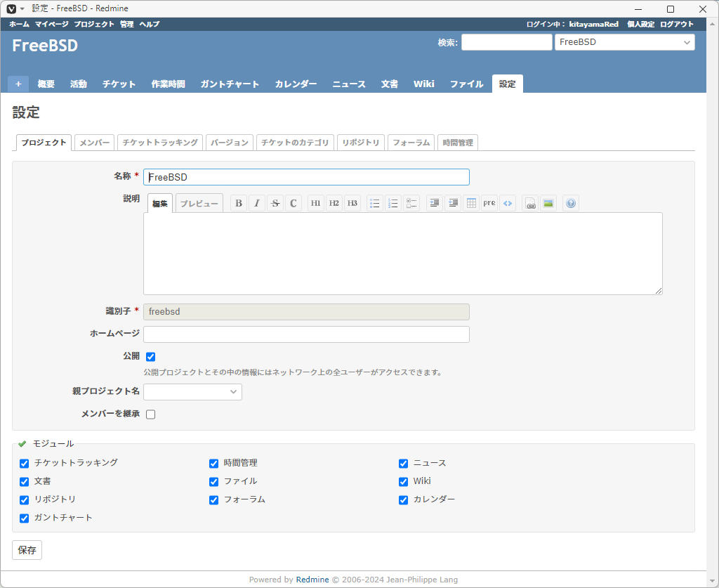
Task: Click the plus new object button
Action: click(18, 84)
